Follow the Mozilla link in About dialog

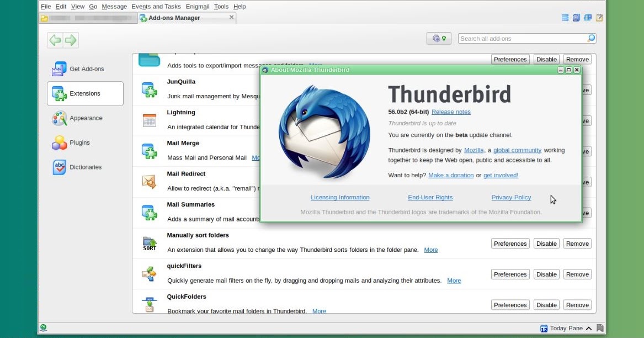coord(473,150)
